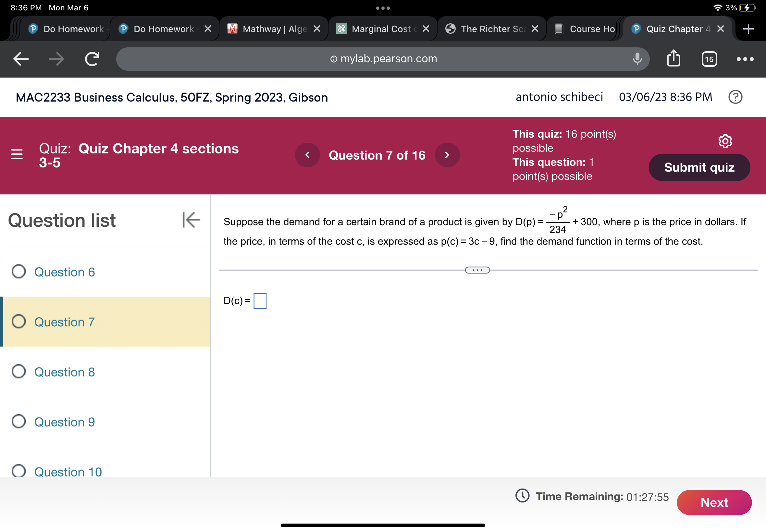This screenshot has width=766, height=532.
Task: Click the D(c) answer input box
Action: coord(260,301)
